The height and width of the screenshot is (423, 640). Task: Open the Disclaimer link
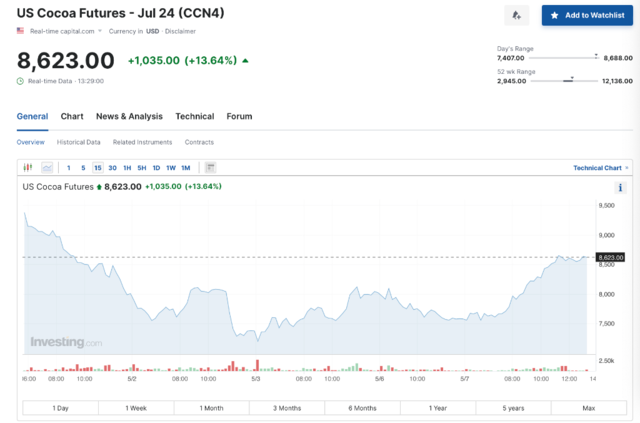click(182, 31)
